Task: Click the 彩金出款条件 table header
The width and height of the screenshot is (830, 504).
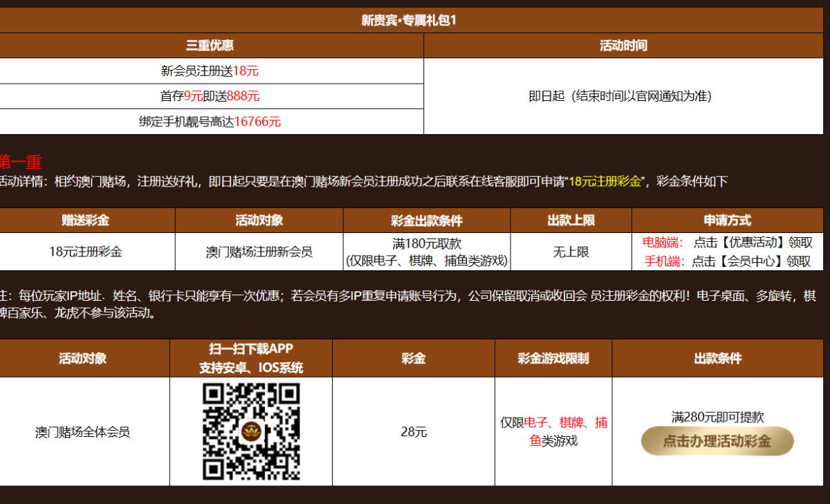Action: [x=427, y=221]
